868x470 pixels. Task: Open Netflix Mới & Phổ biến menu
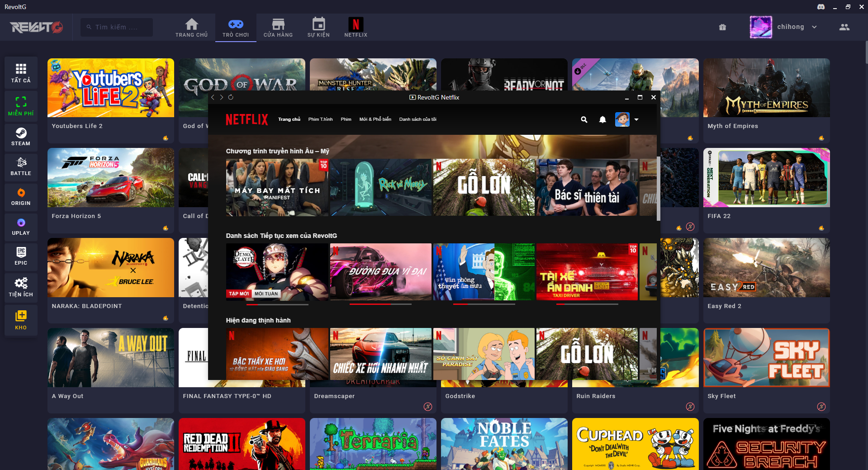click(375, 119)
